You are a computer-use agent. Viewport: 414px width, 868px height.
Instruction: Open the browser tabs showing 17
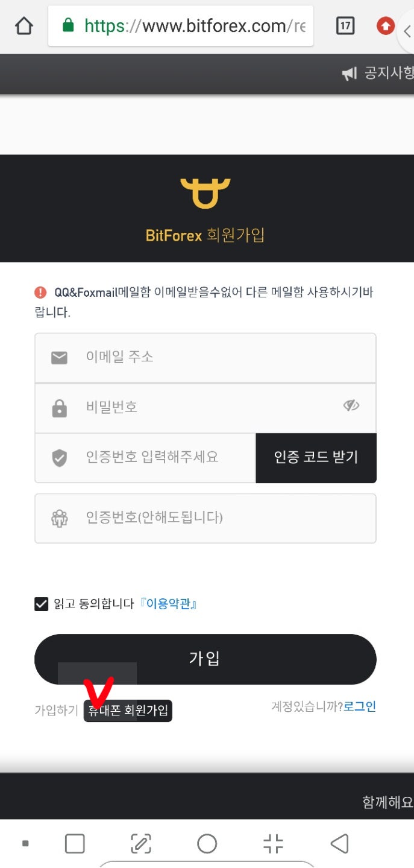click(345, 25)
